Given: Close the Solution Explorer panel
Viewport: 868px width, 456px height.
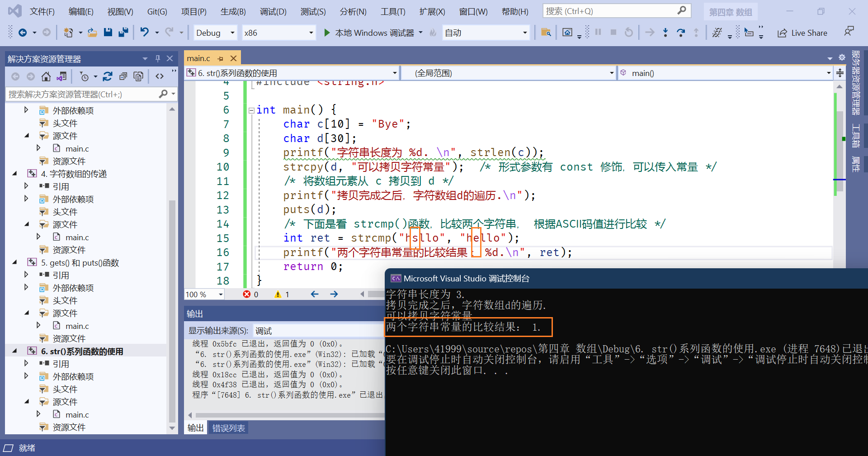Looking at the screenshot, I should tap(170, 58).
